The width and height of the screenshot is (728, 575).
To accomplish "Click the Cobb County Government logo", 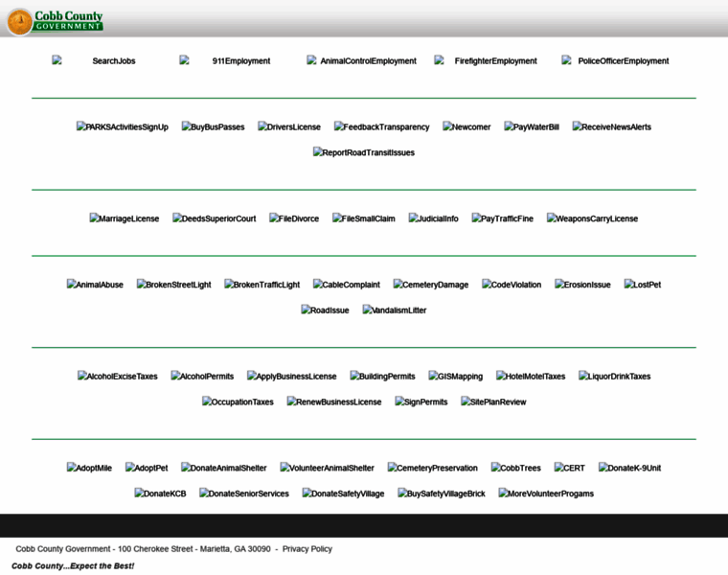I will 56,20.
